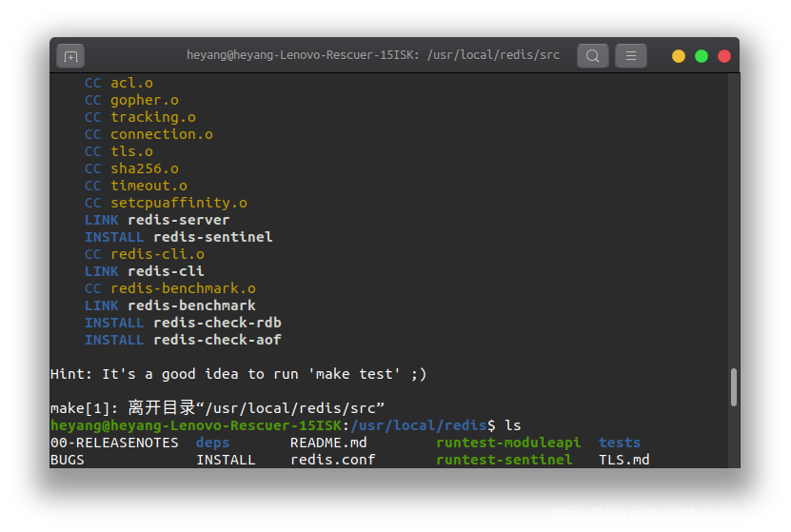The height and width of the screenshot is (532, 791).
Task: Click the terminal scrollbar thumb
Action: [734, 387]
